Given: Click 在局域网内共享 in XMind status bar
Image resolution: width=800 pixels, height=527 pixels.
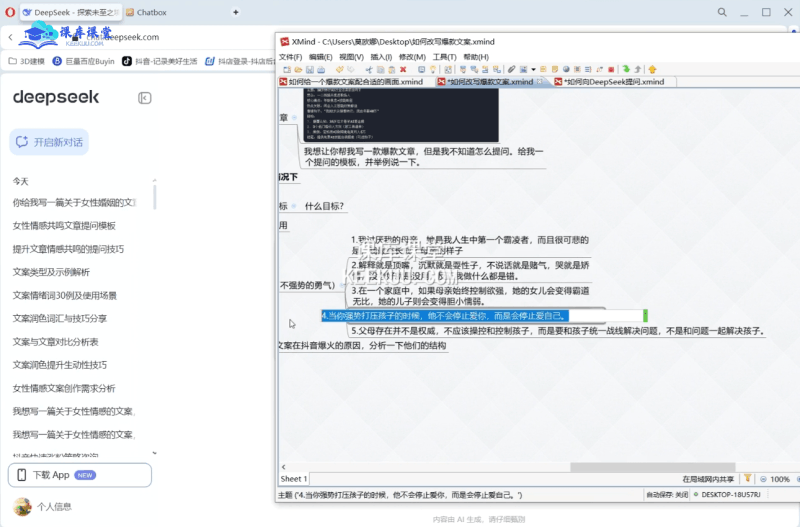Looking at the screenshot, I should 708,479.
